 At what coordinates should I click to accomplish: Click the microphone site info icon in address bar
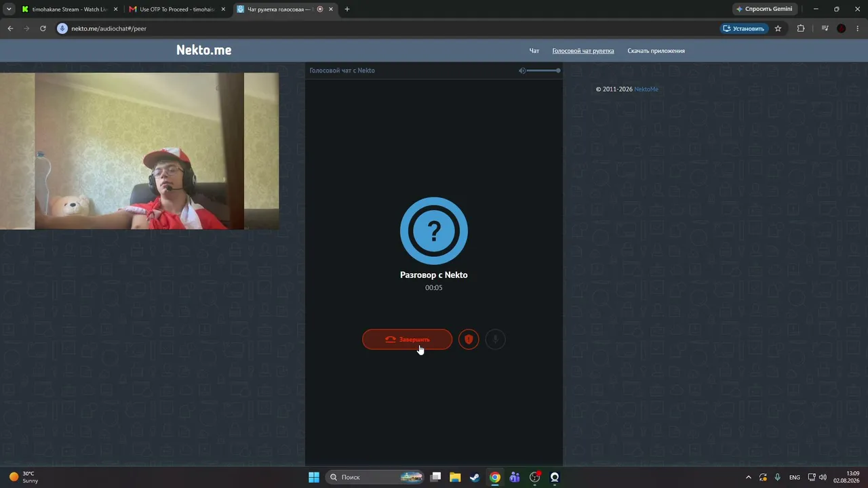(62, 28)
